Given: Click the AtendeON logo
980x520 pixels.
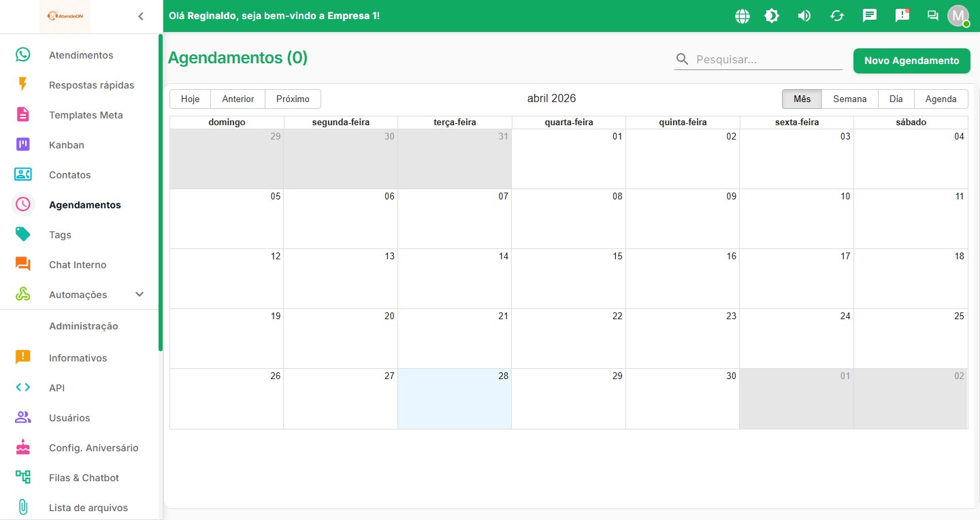Looking at the screenshot, I should coord(65,16).
